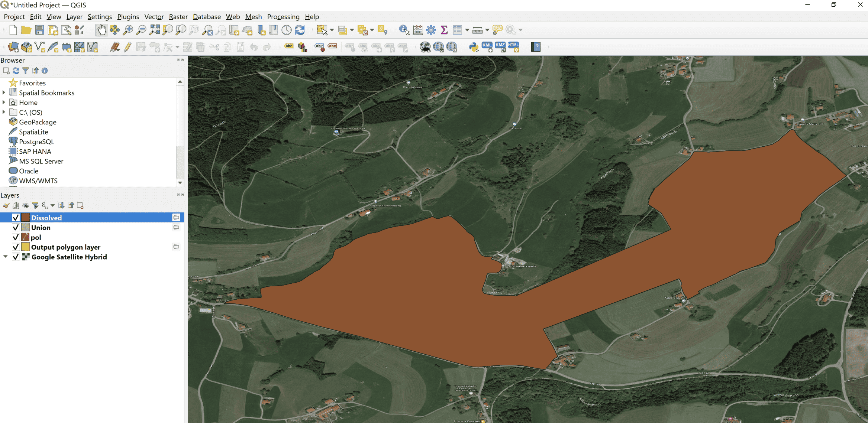Open the Measure Line tool

click(x=478, y=30)
